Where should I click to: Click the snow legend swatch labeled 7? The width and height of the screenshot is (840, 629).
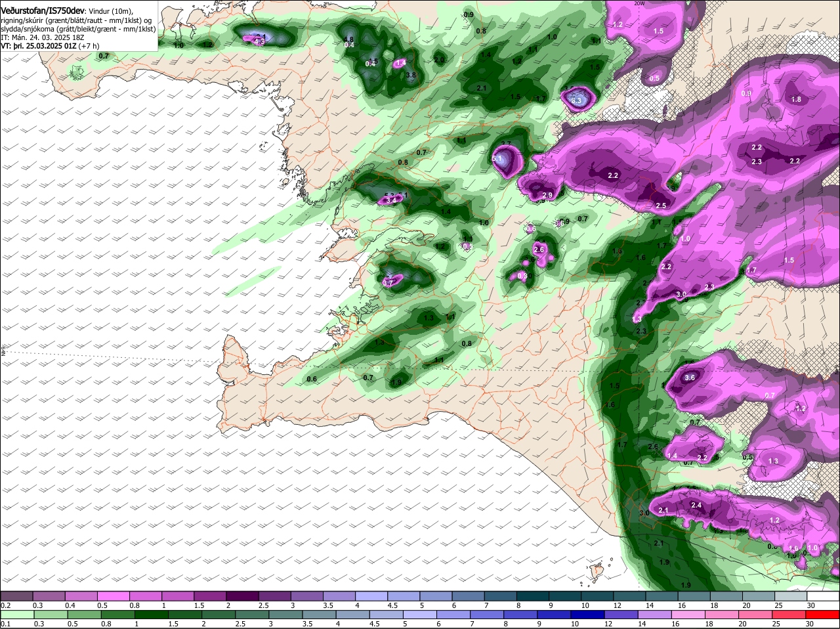(x=500, y=596)
